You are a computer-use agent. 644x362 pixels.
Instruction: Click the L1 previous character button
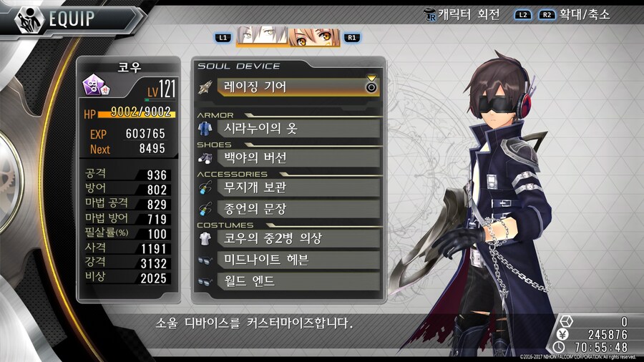click(223, 38)
